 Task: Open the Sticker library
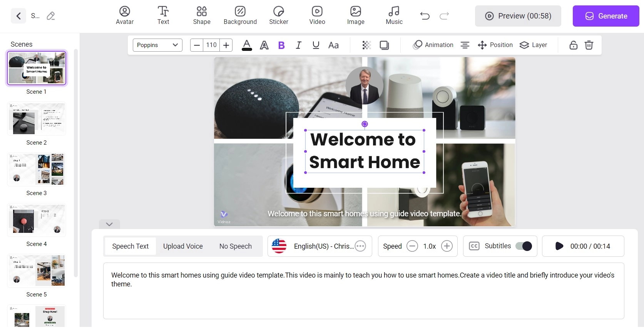[279, 16]
